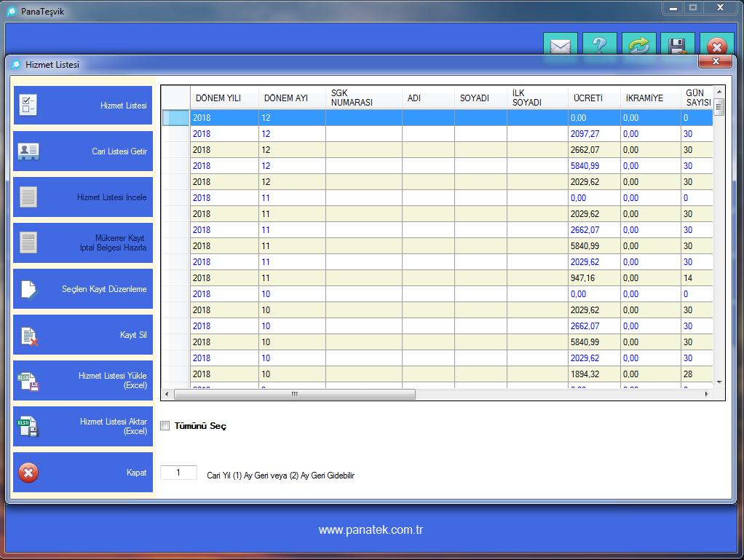Click Hizmet Listesi İncele button
The image size is (744, 560).
point(83,197)
